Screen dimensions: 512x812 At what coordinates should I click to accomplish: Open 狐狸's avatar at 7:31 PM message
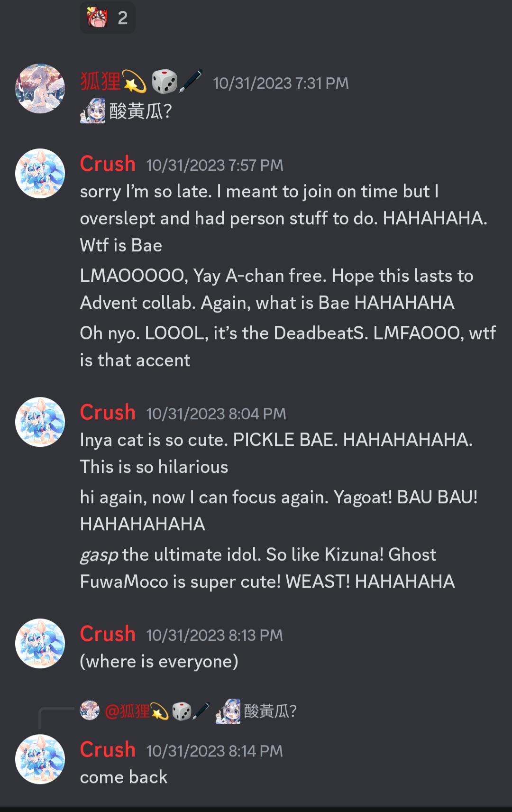point(40,89)
